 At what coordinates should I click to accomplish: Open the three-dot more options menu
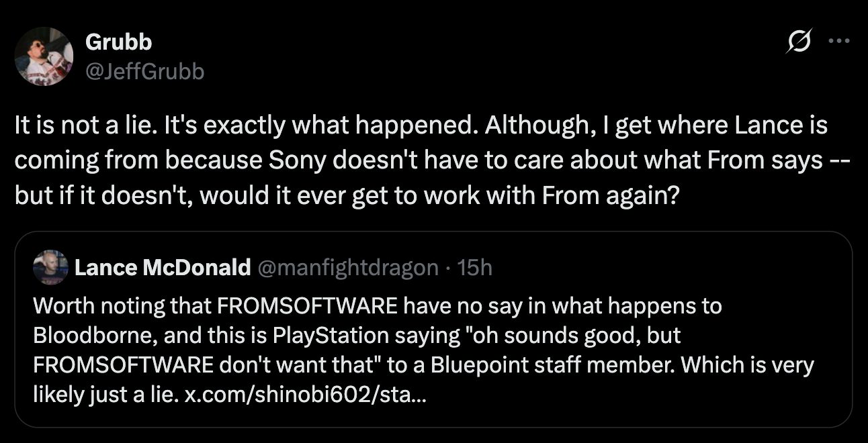839,41
